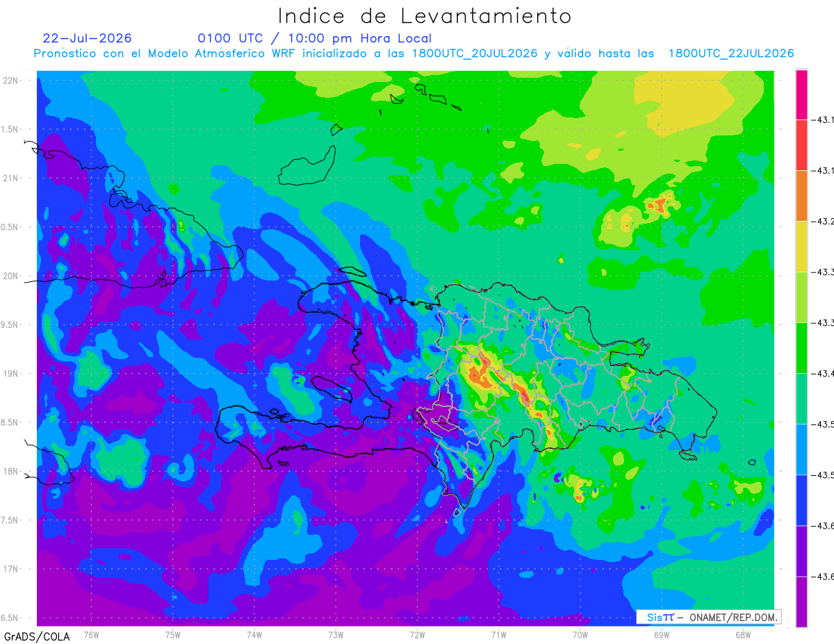Click the red segment of the color legend
Screen dimensions: 834x644
(801, 145)
